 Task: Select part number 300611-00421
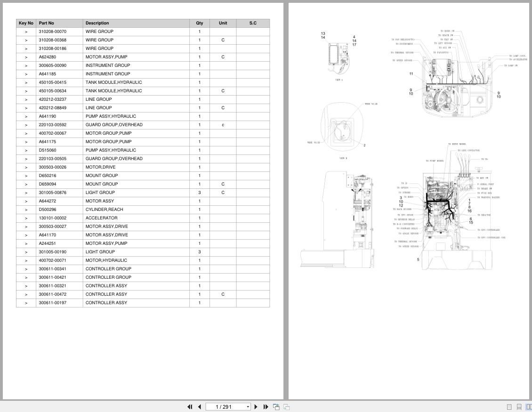point(53,277)
